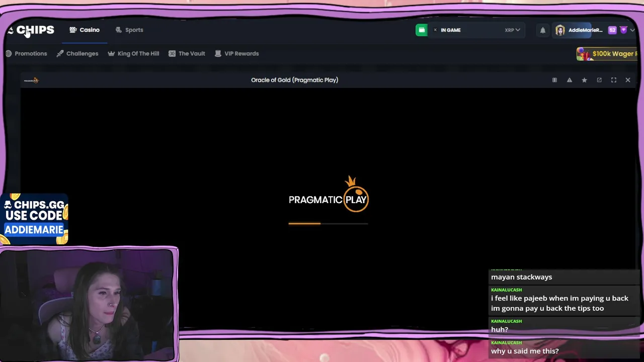
Task: Click the Oracle of Gold game title
Action: (294, 80)
